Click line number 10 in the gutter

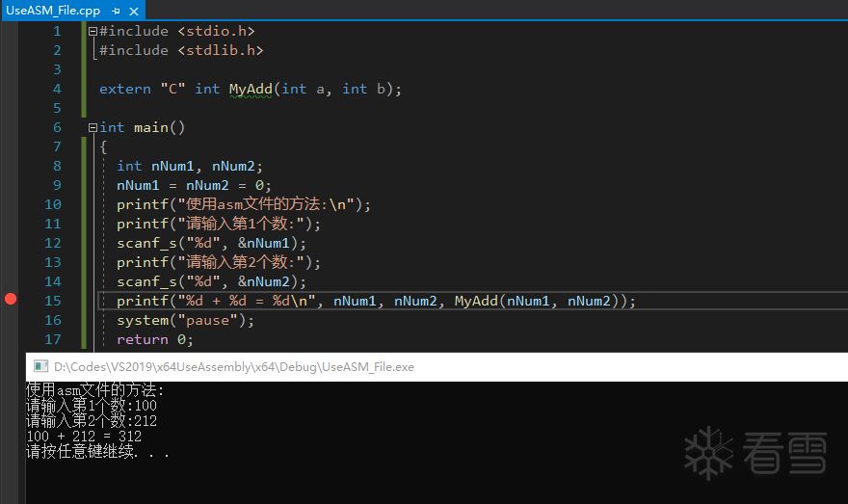pos(52,204)
